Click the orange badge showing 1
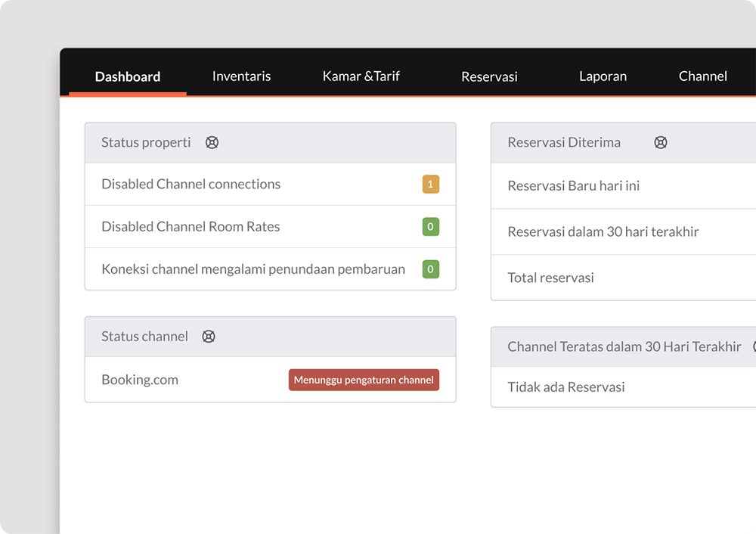This screenshot has width=756, height=534. [430, 184]
